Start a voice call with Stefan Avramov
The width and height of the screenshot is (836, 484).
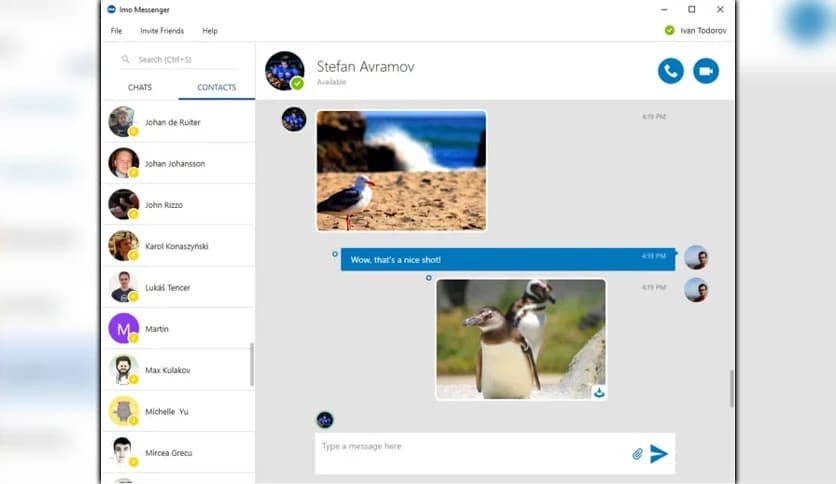[670, 71]
